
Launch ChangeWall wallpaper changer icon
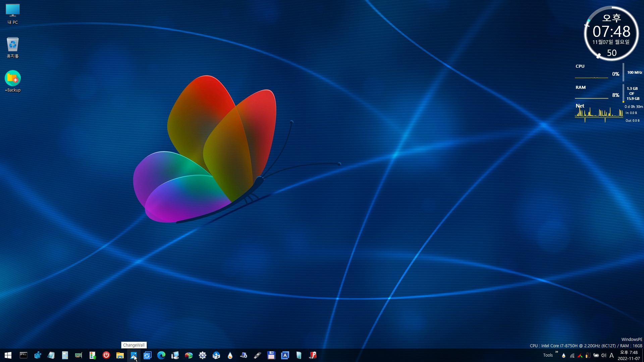tap(134, 355)
